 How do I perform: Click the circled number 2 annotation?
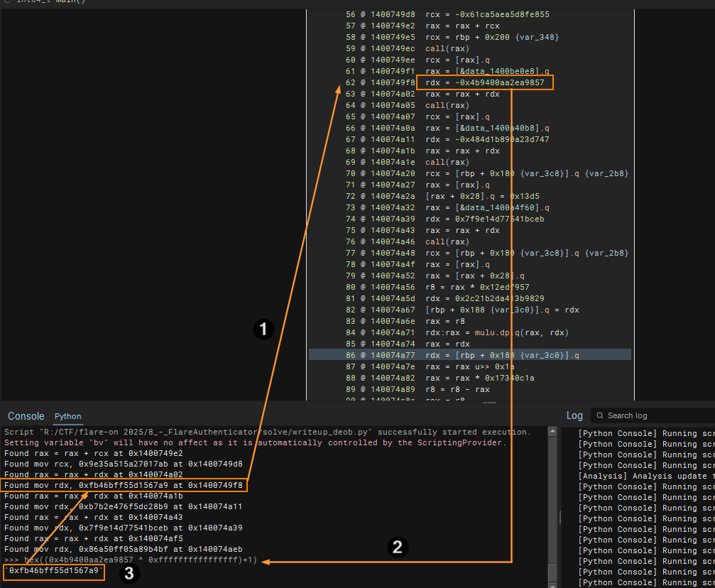tap(398, 546)
